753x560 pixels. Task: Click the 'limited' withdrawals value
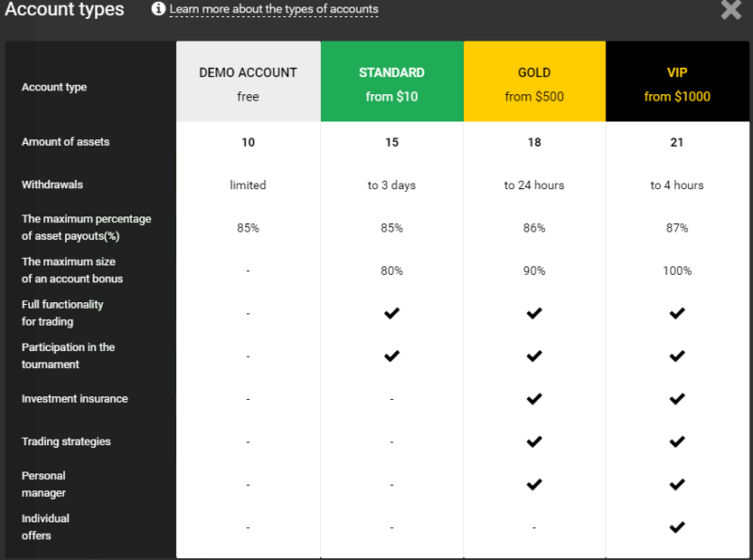[248, 184]
